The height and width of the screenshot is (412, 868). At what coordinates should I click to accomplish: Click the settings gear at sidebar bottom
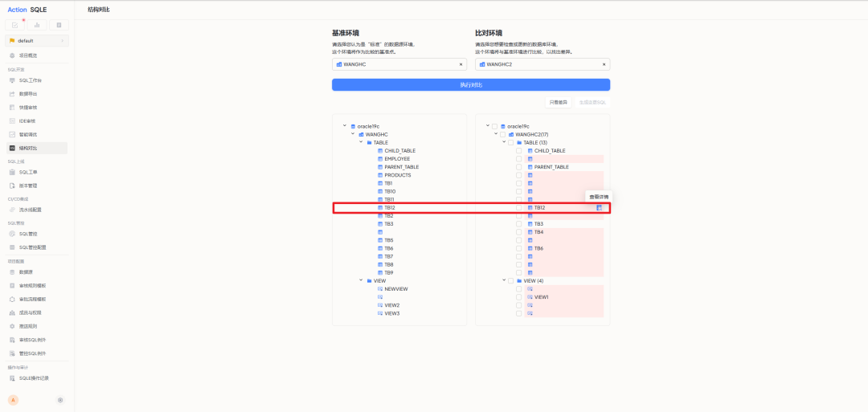coord(60,400)
